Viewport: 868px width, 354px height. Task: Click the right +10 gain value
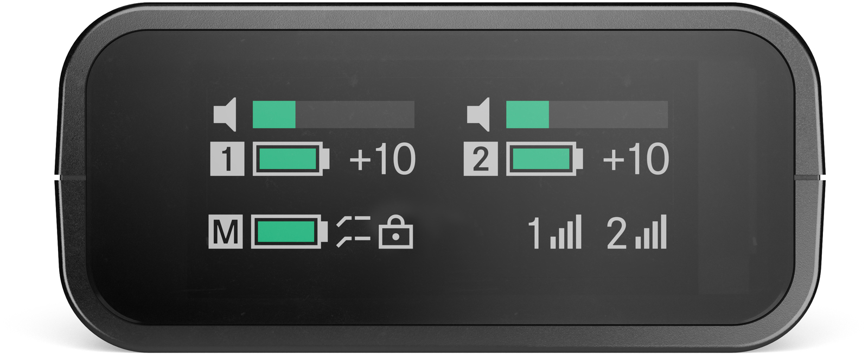tap(636, 159)
